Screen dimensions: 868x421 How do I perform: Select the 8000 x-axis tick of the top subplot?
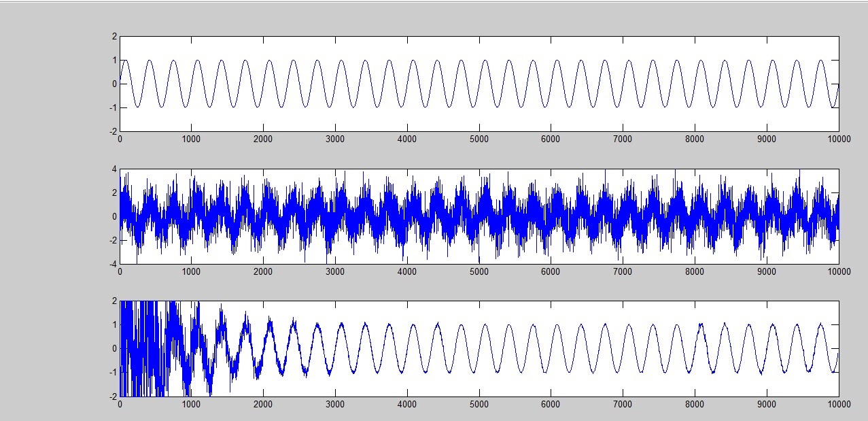coord(695,139)
